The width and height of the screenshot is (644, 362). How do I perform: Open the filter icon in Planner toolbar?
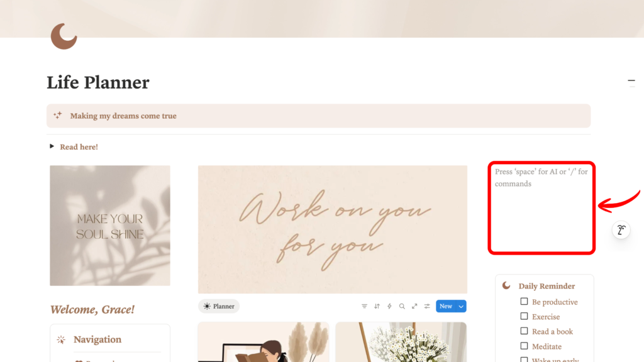pos(364,306)
